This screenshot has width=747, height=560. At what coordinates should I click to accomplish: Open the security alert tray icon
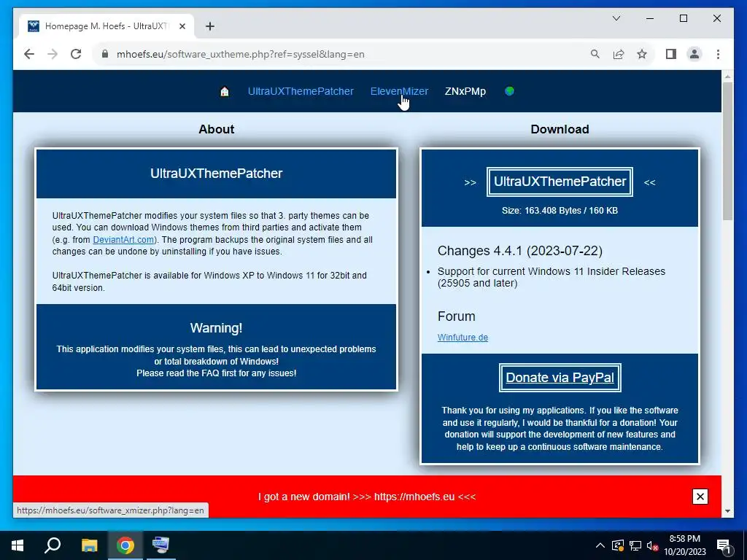618,545
